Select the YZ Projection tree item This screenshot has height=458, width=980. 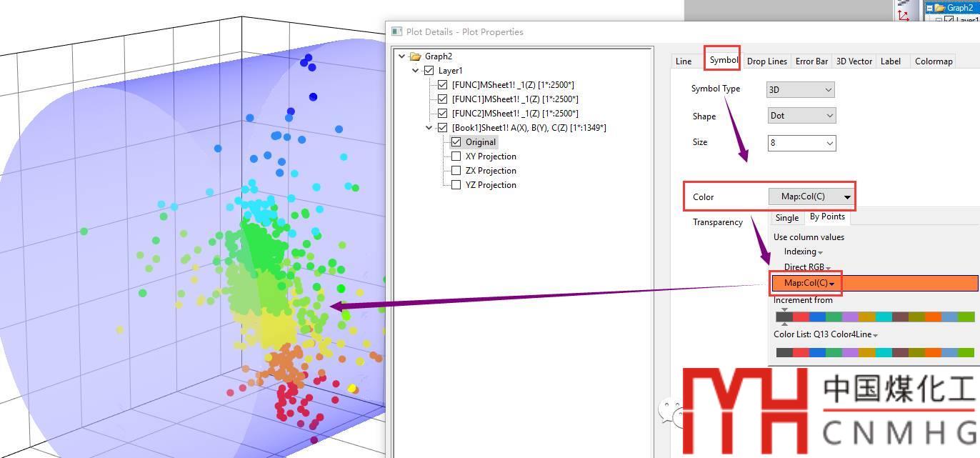[490, 185]
